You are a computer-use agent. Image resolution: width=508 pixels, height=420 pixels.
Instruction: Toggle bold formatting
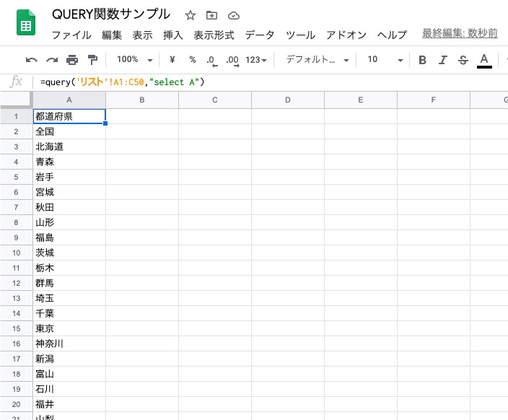423,60
